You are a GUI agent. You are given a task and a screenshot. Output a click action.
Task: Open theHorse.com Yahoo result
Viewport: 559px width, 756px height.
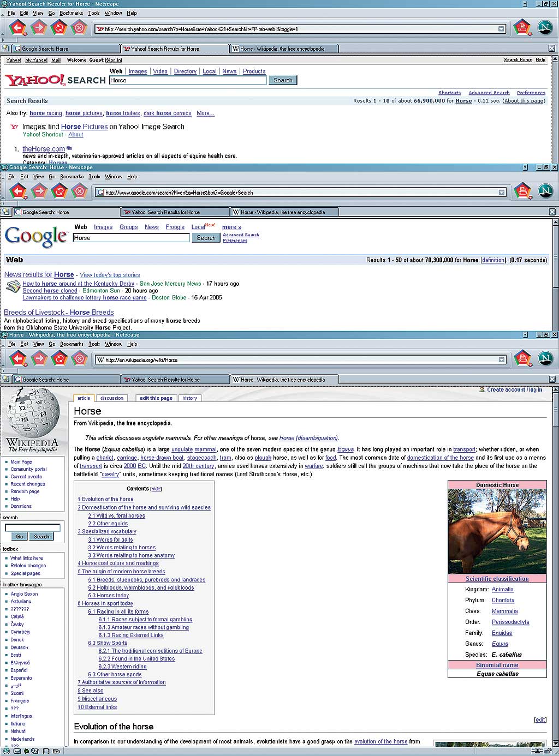pyautogui.click(x=44, y=149)
